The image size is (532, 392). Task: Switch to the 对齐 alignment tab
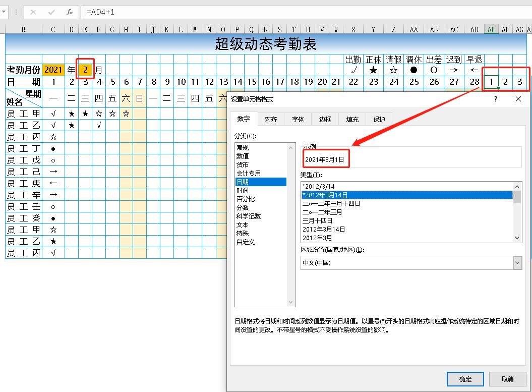[271, 119]
